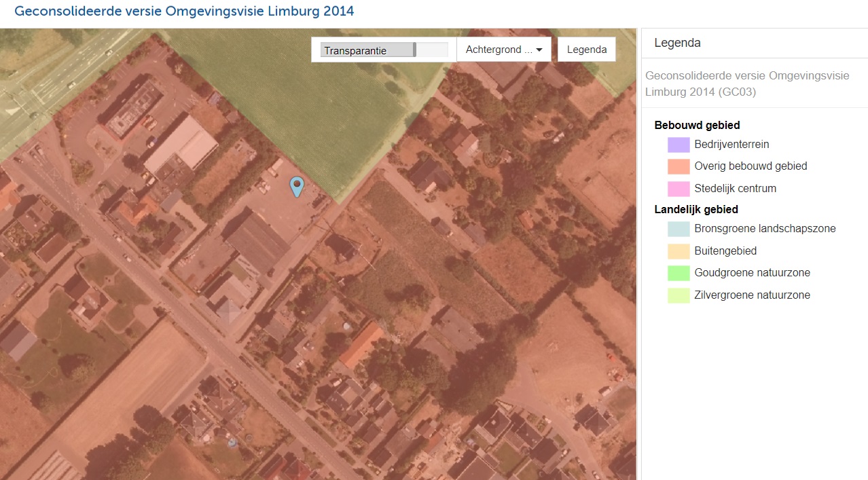Image resolution: width=868 pixels, height=480 pixels.
Task: Click the orange Overig bebouwd gebied swatch
Action: (679, 166)
